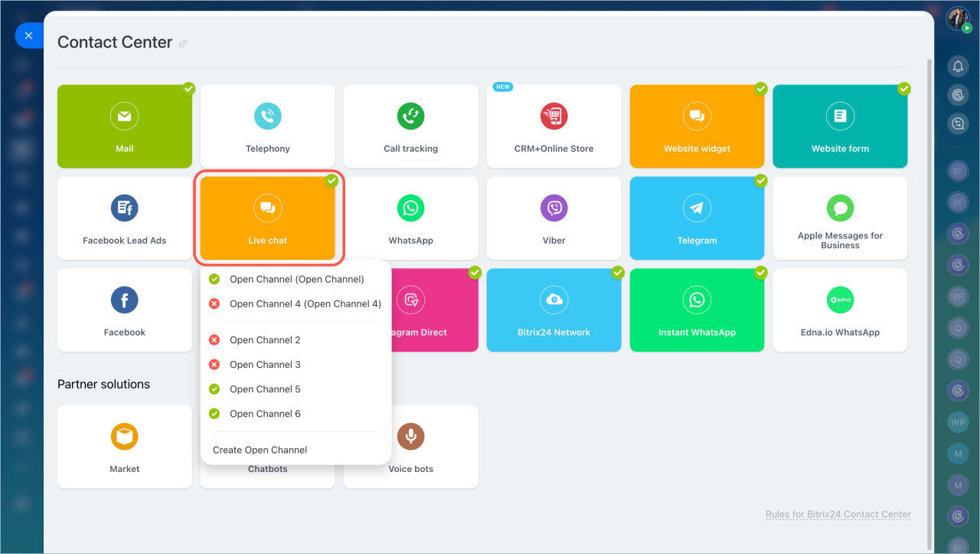Screen dimensions: 980x554
Task: Open the Telegram tile
Action: tap(697, 218)
